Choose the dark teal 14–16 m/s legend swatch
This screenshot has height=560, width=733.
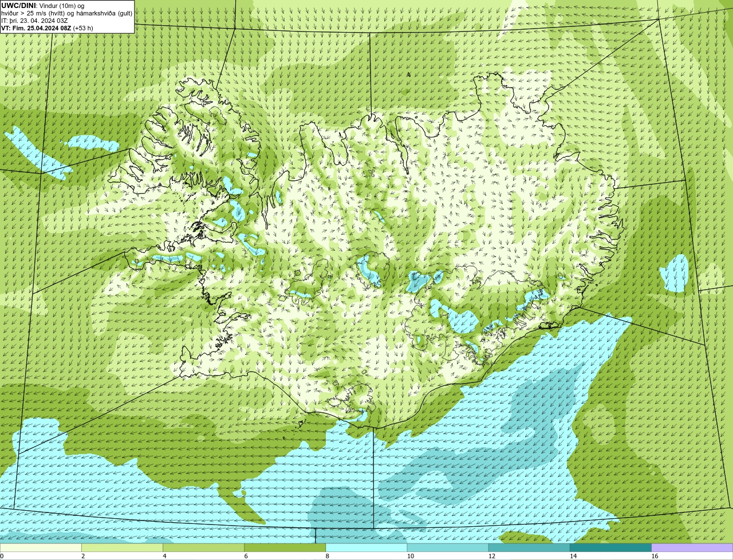(x=610, y=547)
